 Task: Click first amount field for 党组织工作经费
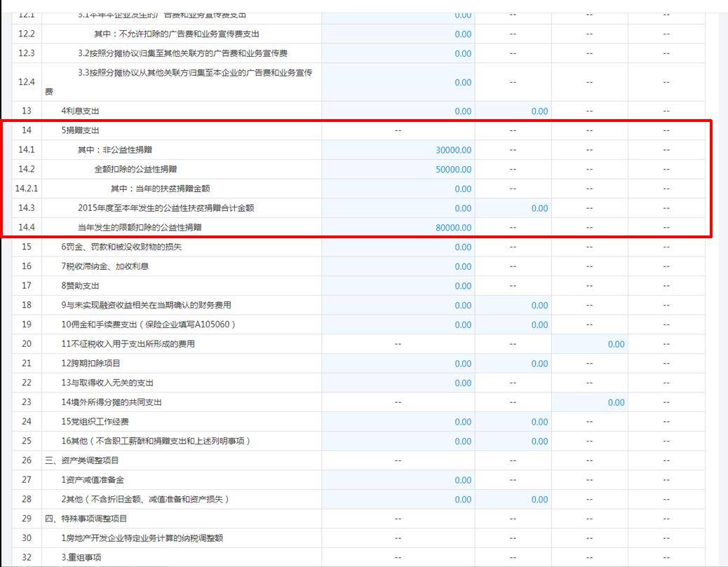[x=398, y=422]
